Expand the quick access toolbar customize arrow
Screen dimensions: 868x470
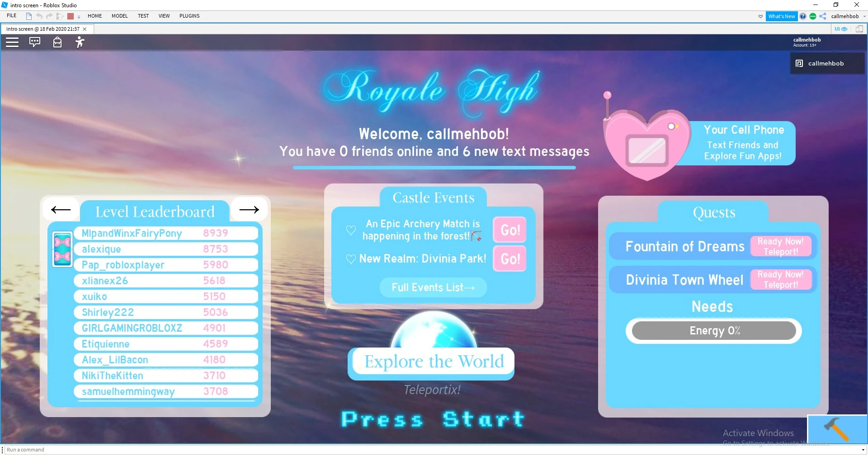click(79, 17)
